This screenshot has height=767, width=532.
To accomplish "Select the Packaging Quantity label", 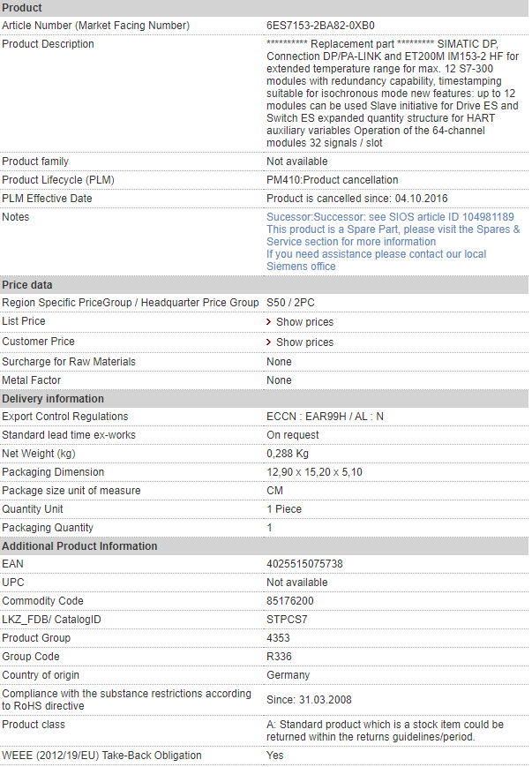I will (48, 528).
